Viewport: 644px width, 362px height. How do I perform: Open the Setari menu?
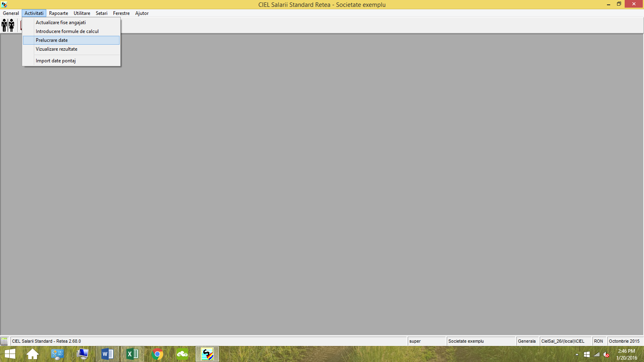point(101,13)
